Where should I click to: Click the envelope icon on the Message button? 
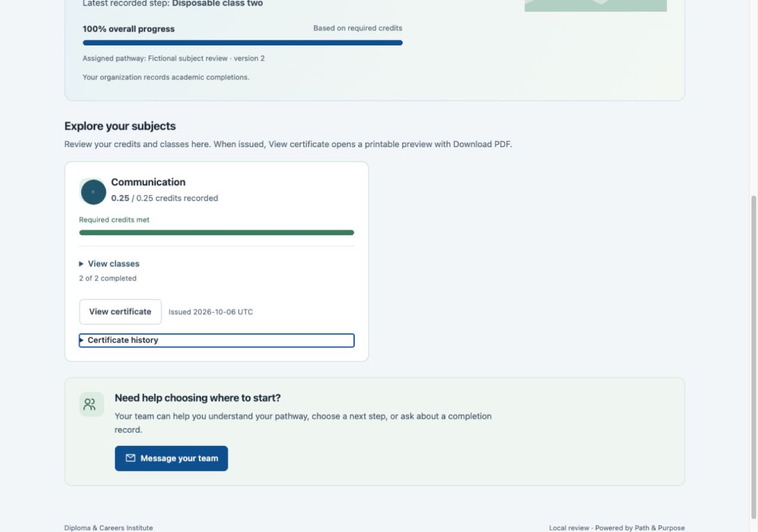pos(130,458)
